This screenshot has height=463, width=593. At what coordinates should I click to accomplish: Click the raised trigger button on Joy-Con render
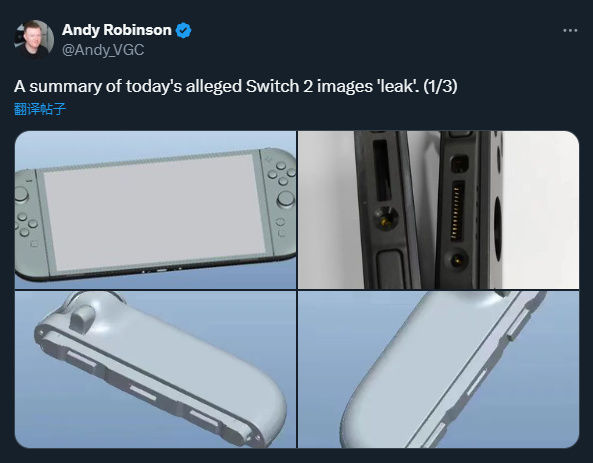[82, 317]
